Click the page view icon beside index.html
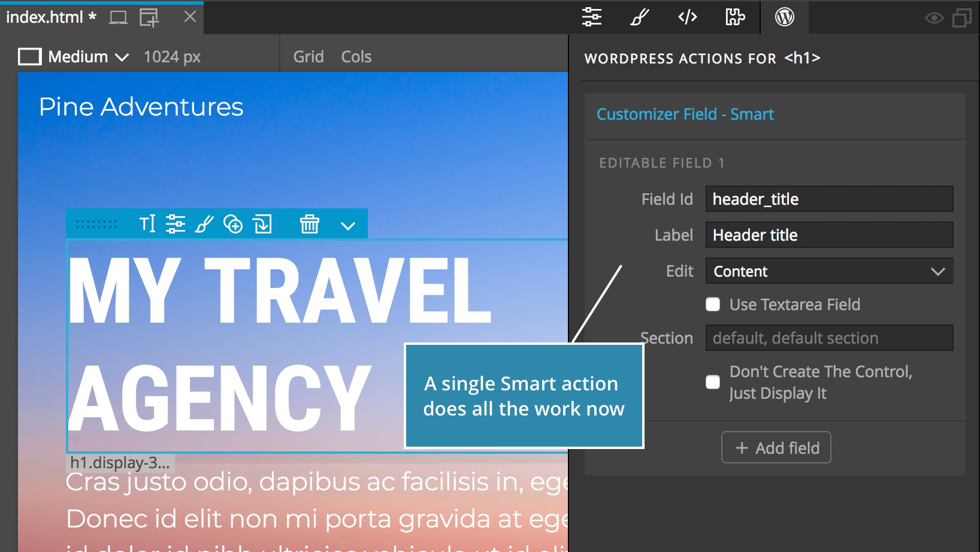The height and width of the screenshot is (552, 980). click(118, 17)
